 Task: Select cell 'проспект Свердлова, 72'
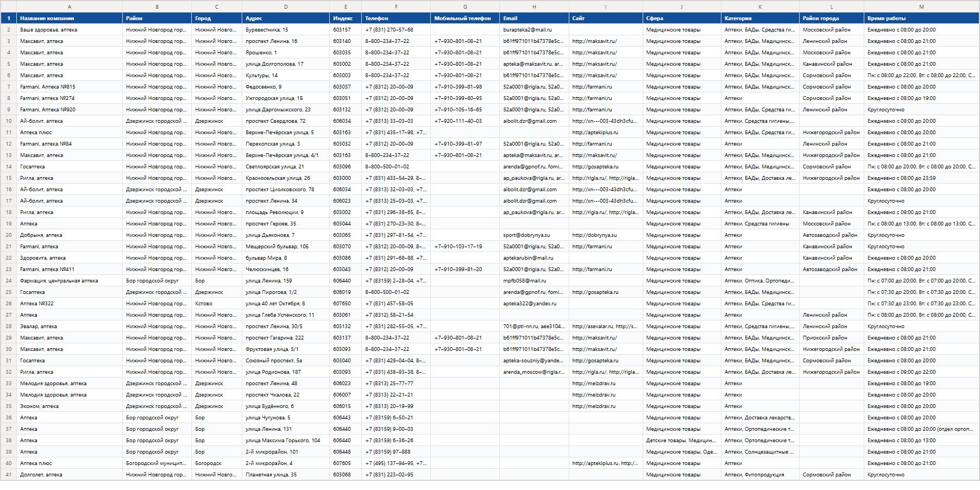tap(286, 121)
